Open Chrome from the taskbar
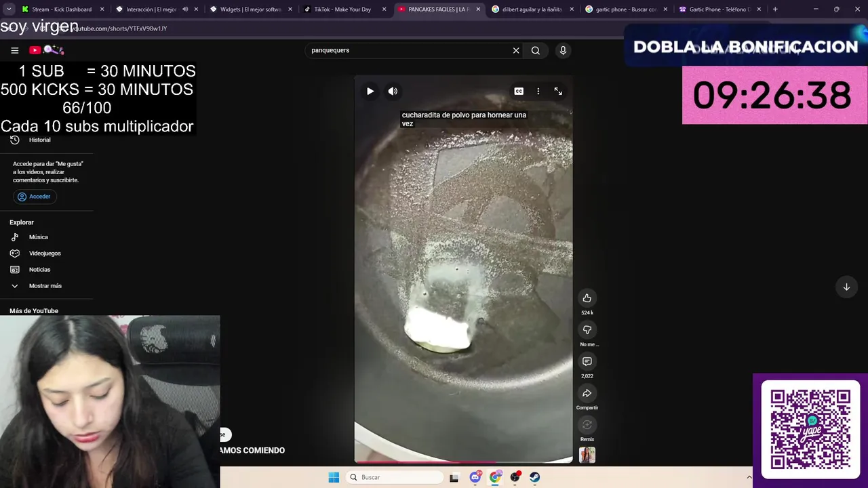 click(495, 477)
